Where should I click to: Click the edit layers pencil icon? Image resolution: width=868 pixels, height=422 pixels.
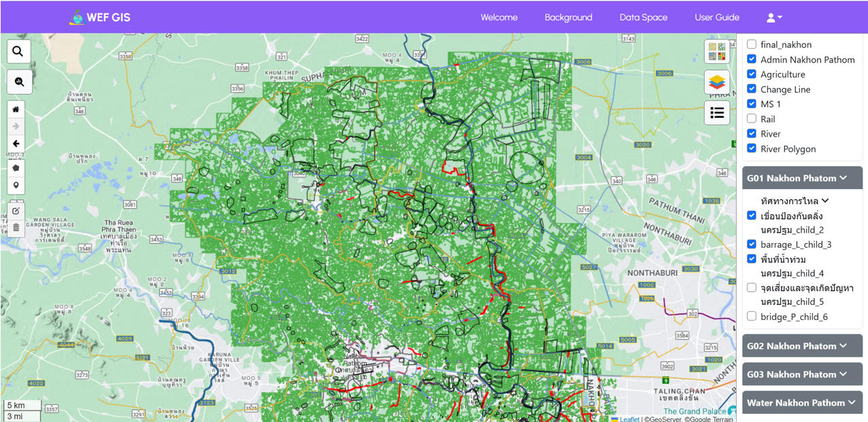click(16, 211)
